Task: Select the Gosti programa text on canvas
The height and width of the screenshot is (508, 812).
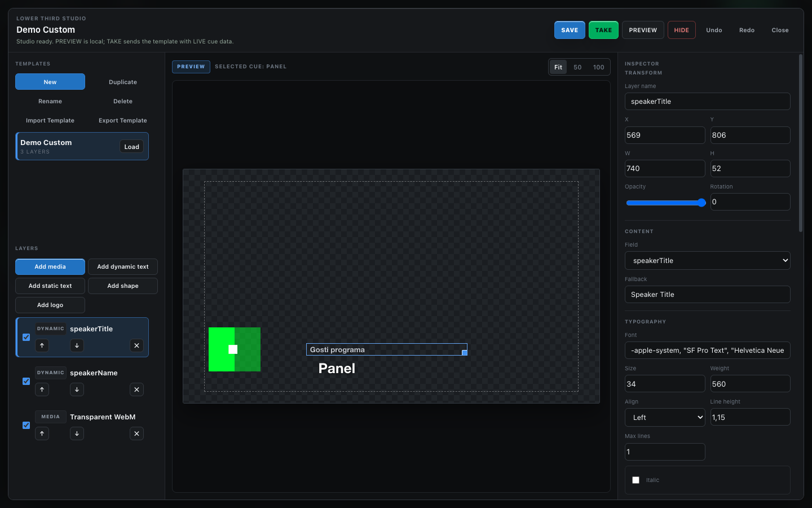Action: tap(337, 349)
